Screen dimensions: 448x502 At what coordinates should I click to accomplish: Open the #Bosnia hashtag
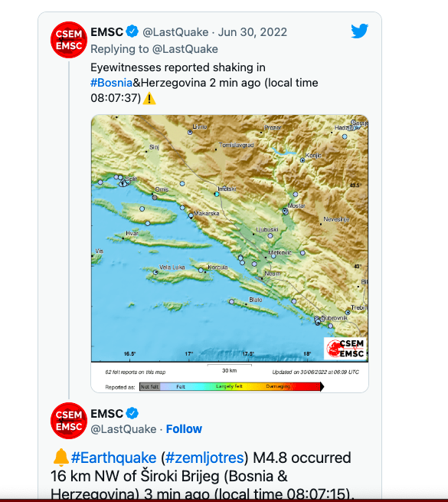[x=111, y=83]
